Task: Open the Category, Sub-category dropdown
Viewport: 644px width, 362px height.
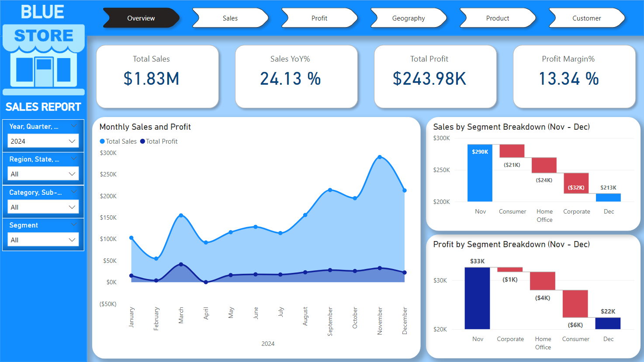Action: 43,207
